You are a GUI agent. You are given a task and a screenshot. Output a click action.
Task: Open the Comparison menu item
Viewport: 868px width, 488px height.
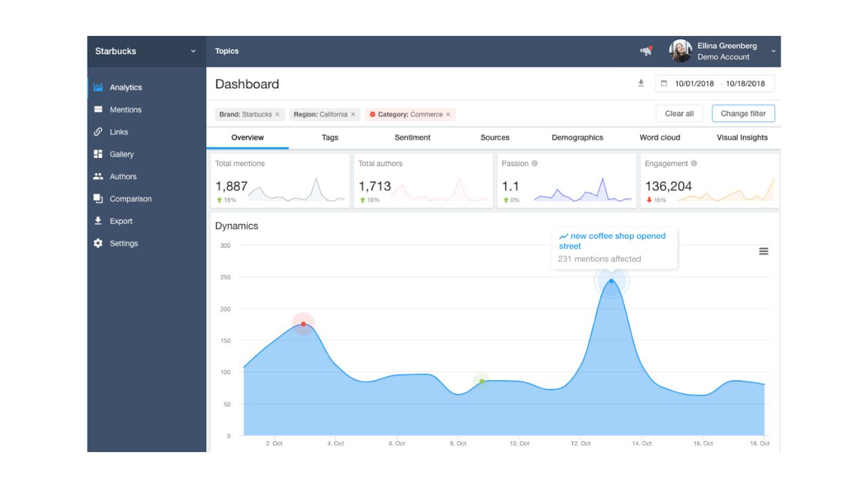point(146,199)
